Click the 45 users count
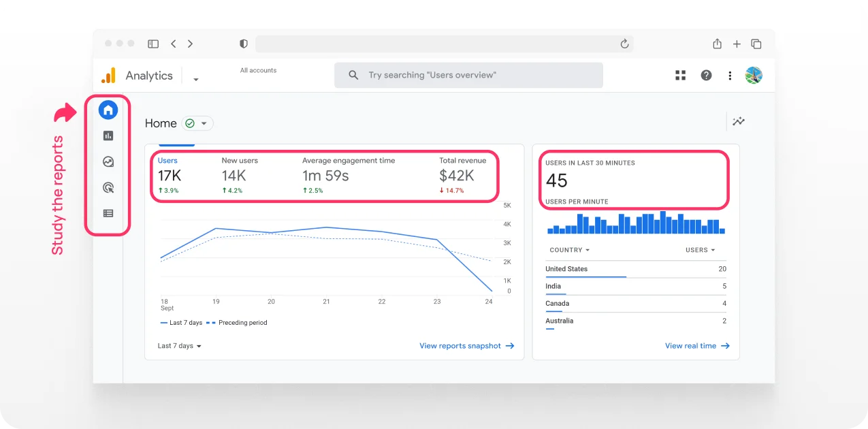The image size is (868, 429). (557, 180)
